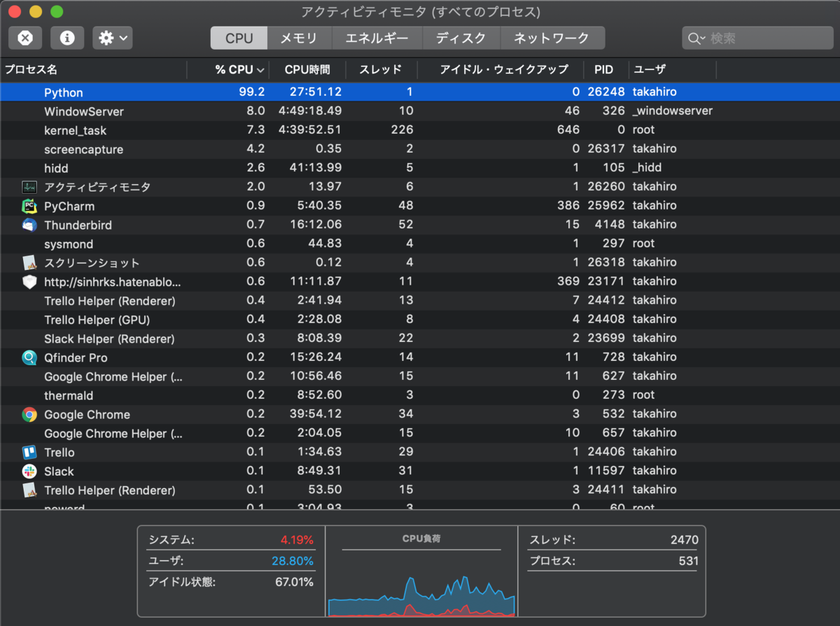Click the Slack app icon
840x626 pixels.
[x=29, y=471]
